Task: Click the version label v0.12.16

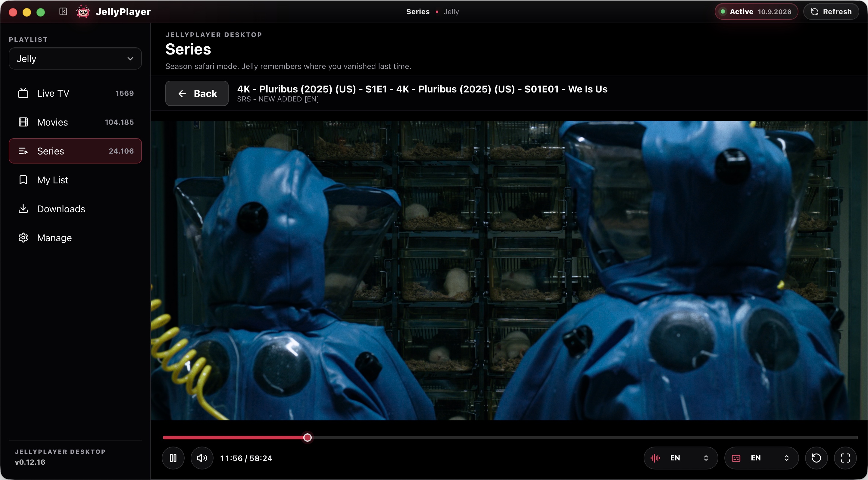Action: pyautogui.click(x=30, y=462)
